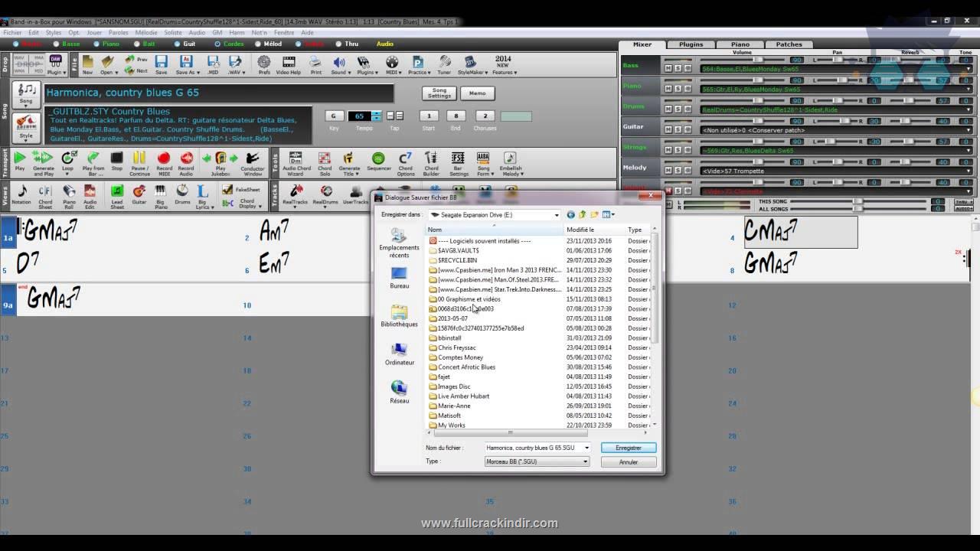This screenshot has height=551, width=980.
Task: Open the Video Help icon
Action: [289, 64]
